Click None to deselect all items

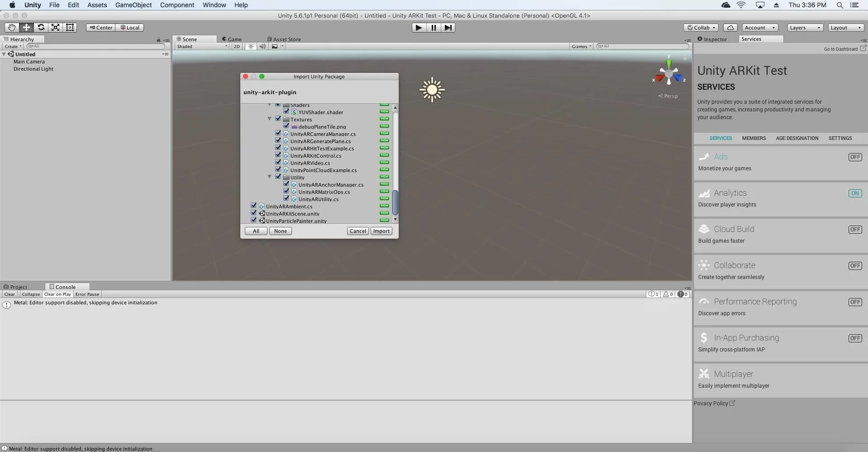point(280,231)
